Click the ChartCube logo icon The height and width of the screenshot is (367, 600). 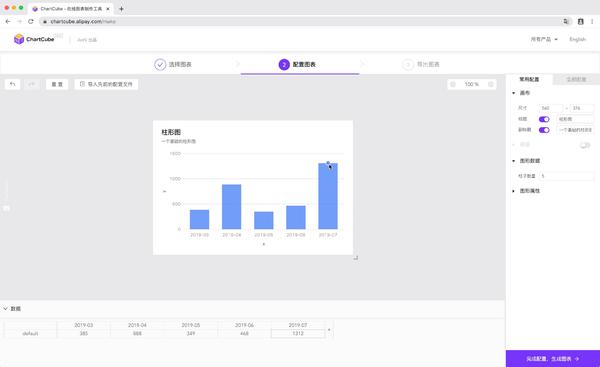coord(19,39)
